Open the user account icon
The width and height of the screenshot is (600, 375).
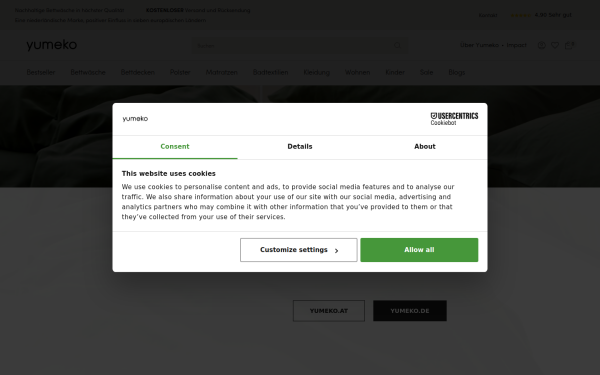click(x=541, y=45)
